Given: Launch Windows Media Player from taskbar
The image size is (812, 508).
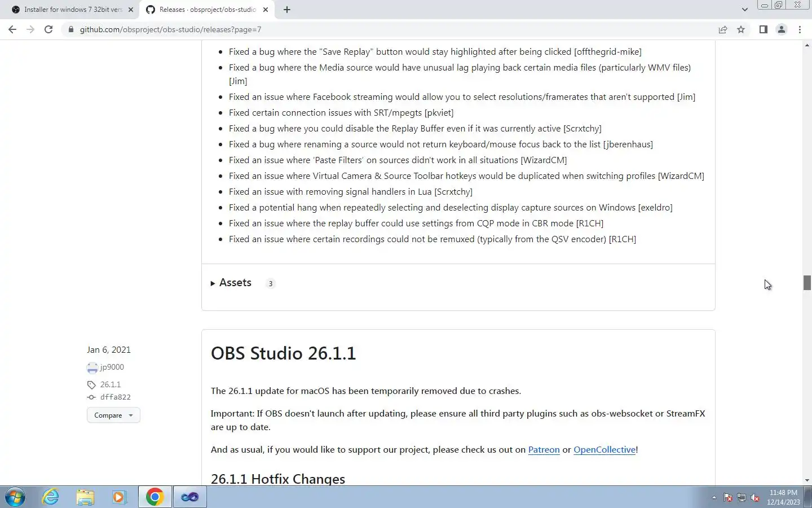Looking at the screenshot, I should 120,497.
